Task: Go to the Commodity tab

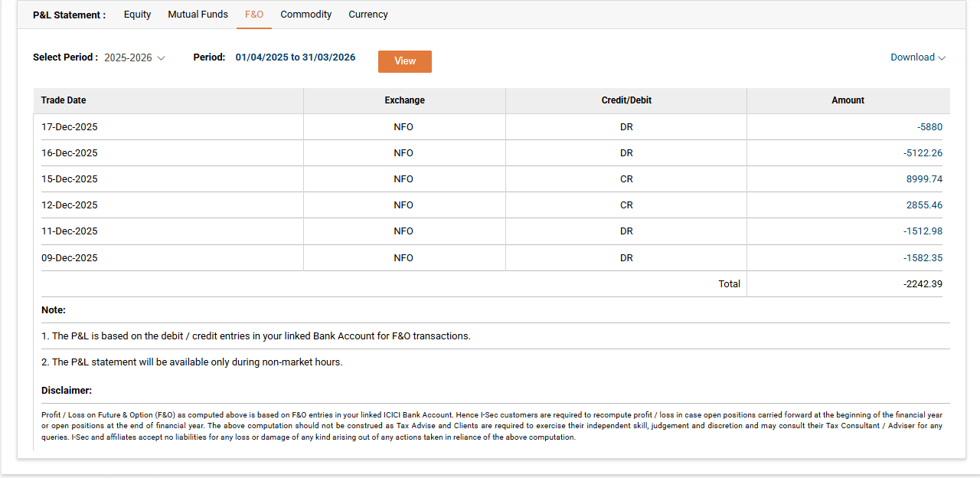Action: click(x=305, y=15)
